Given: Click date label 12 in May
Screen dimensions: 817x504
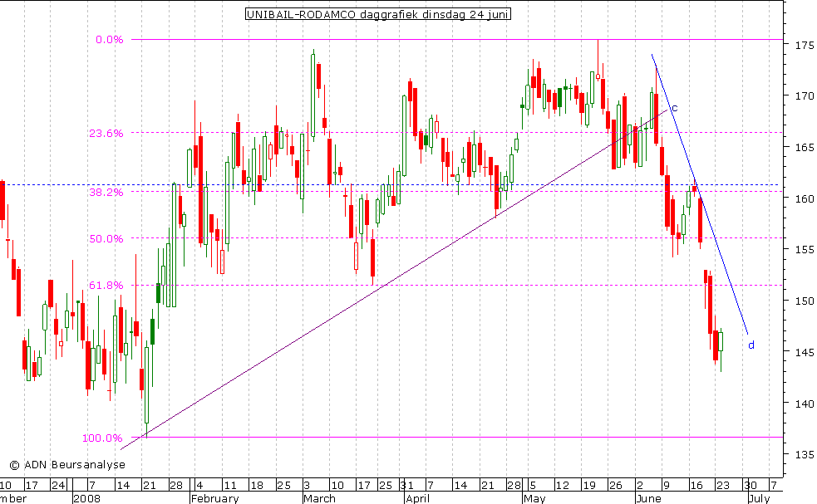Looking at the screenshot, I should [562, 486].
